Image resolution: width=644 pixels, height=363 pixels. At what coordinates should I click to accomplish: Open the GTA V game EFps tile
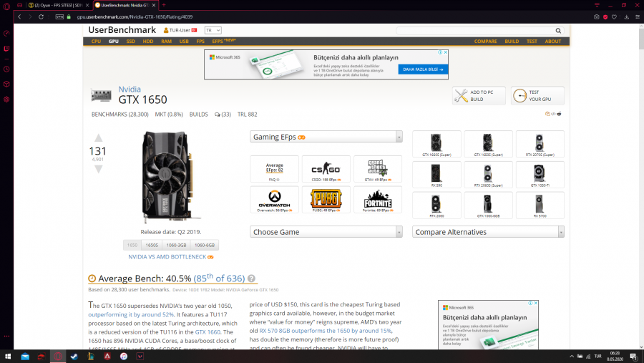[x=378, y=169]
